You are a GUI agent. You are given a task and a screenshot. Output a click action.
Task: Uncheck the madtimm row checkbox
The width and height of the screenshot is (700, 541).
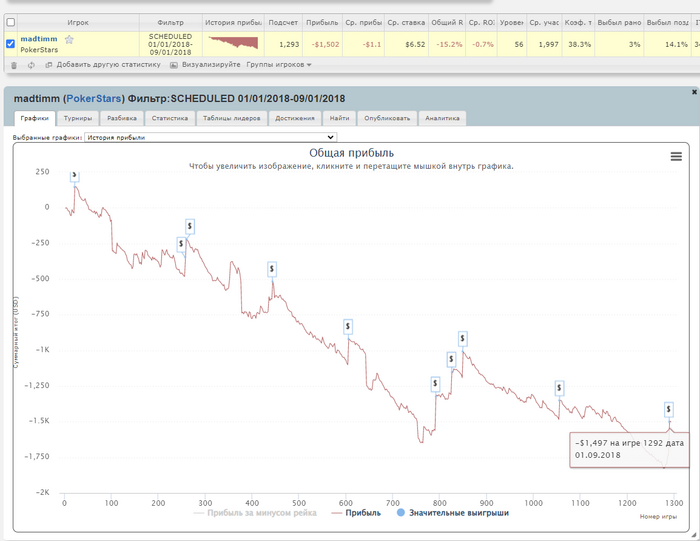[x=11, y=44]
